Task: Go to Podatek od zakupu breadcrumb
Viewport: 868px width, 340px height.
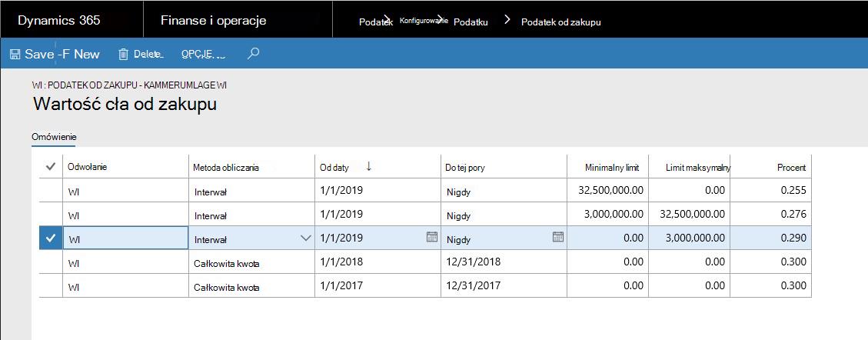Action: 560,22
